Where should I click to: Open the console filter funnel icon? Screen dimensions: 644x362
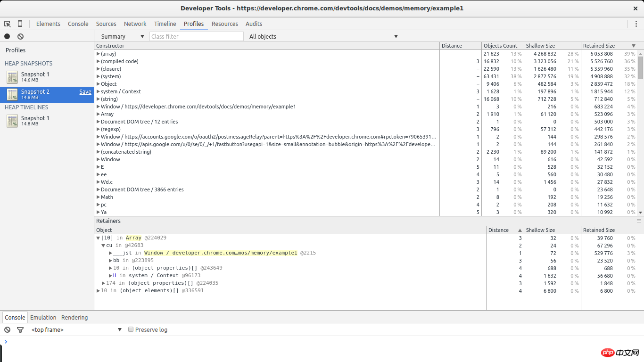point(20,330)
